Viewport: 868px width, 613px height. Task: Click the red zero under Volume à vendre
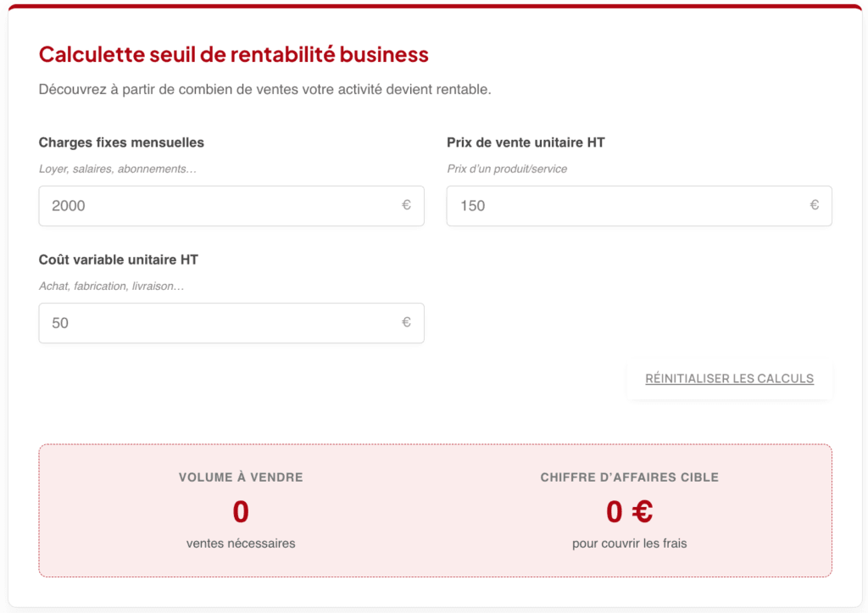click(x=240, y=511)
